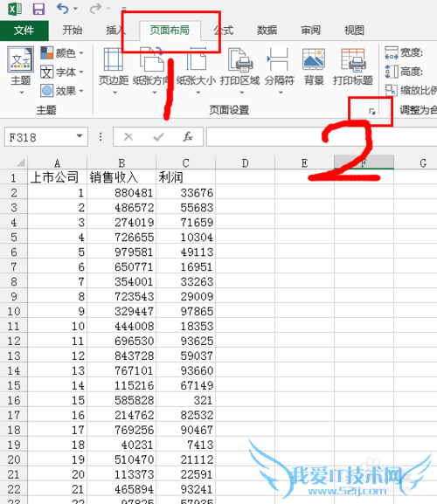Image resolution: width=437 pixels, height=504 pixels.
Task: Click cell containing 93660
Action: point(186,370)
